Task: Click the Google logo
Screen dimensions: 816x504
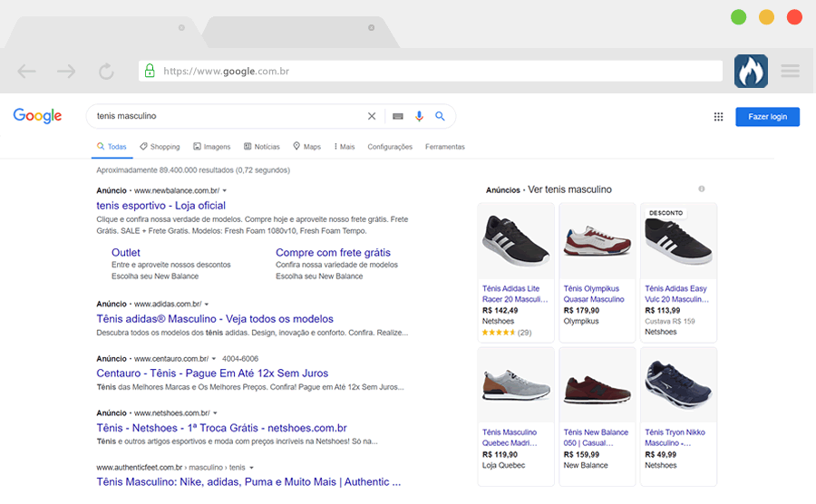Action: [x=37, y=115]
